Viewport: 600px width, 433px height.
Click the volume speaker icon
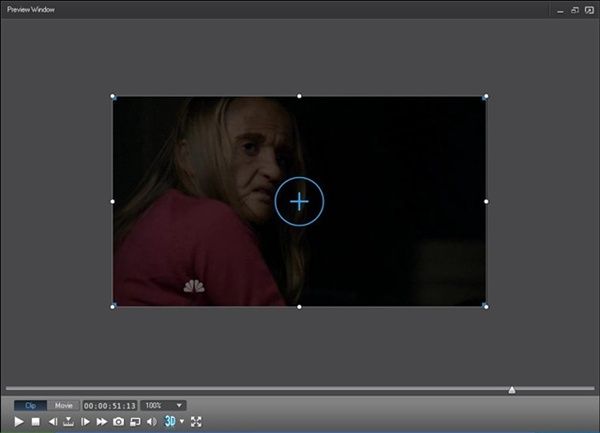coord(152,422)
